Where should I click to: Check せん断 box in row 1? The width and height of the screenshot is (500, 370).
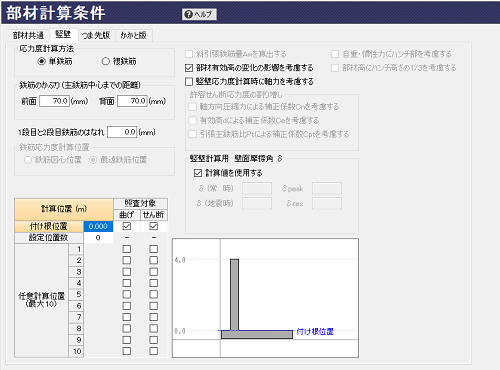[154, 249]
